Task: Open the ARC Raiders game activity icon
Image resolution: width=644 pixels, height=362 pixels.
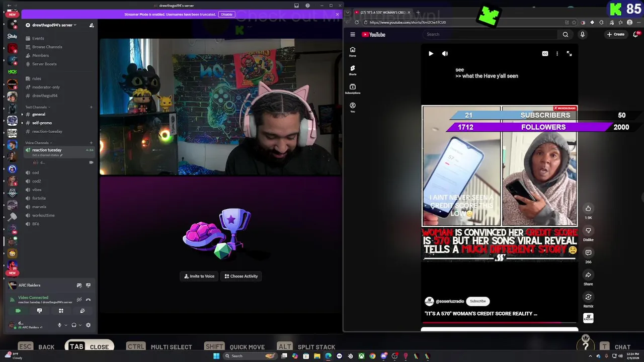Action: [79, 285]
